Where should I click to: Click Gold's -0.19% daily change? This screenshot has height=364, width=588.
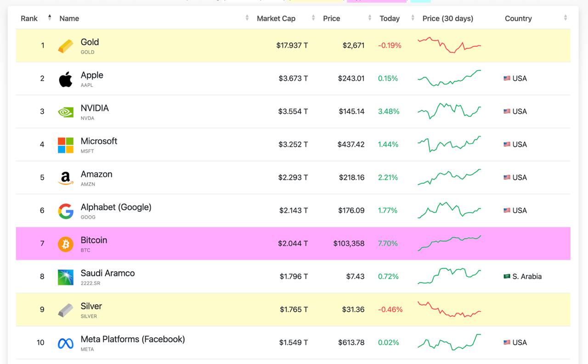point(390,45)
